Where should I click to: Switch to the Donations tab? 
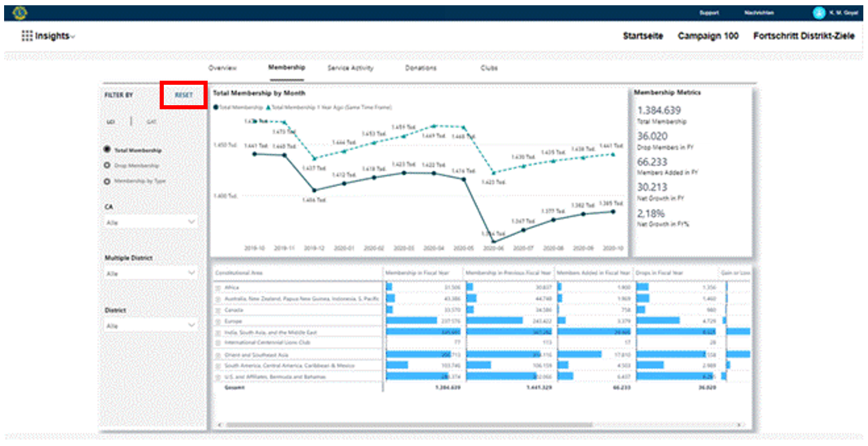421,68
